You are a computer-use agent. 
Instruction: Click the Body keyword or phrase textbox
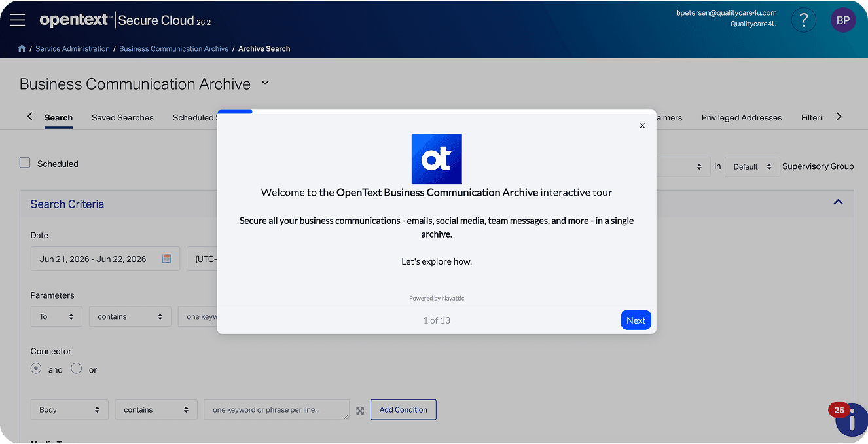[276, 410]
